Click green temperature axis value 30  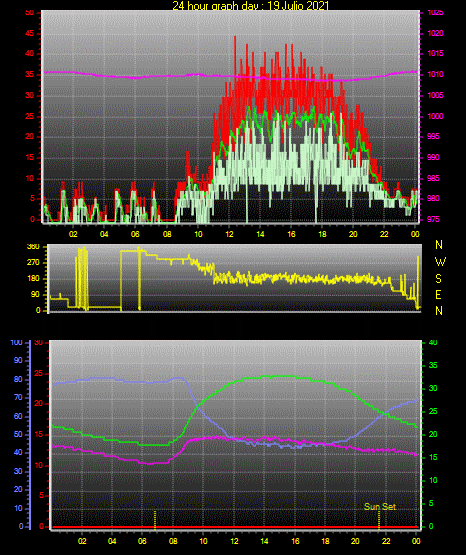[x=433, y=388]
